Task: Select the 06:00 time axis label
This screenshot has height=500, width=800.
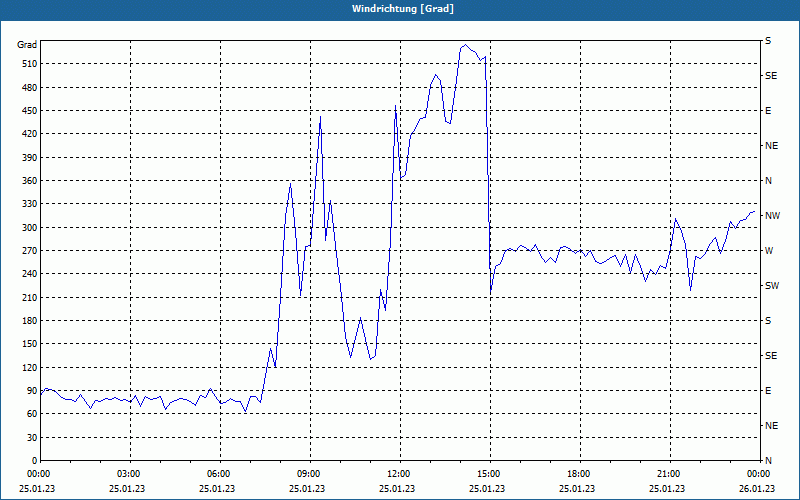Action: click(217, 473)
